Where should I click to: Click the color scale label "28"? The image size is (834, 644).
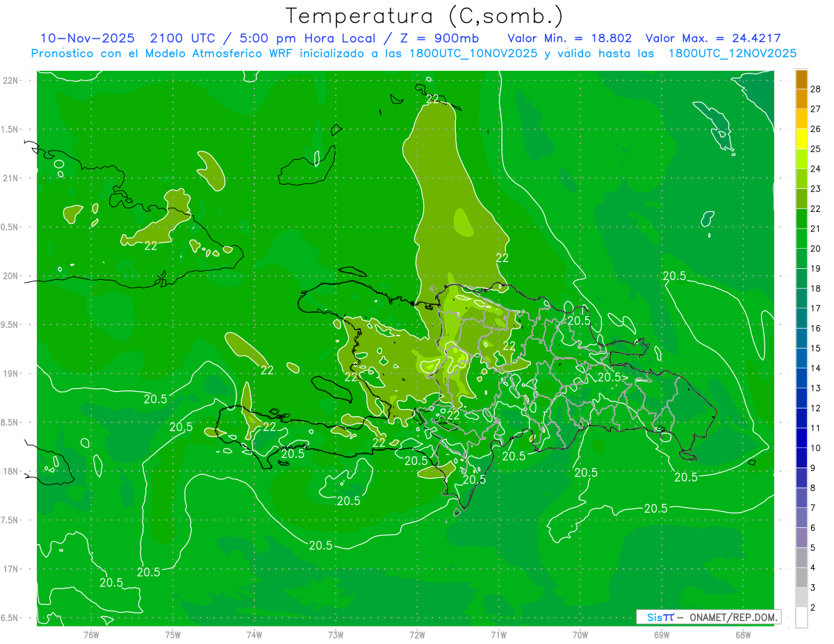pyautogui.click(x=816, y=89)
